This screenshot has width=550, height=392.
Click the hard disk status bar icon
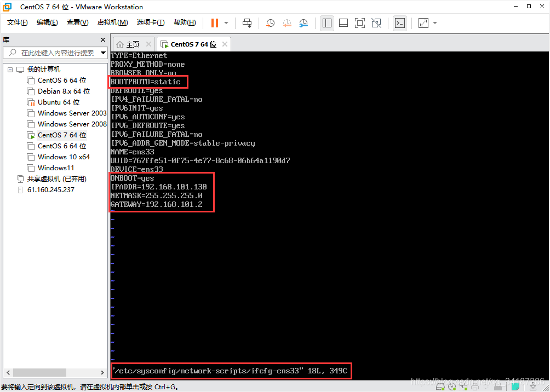pyautogui.click(x=441, y=387)
